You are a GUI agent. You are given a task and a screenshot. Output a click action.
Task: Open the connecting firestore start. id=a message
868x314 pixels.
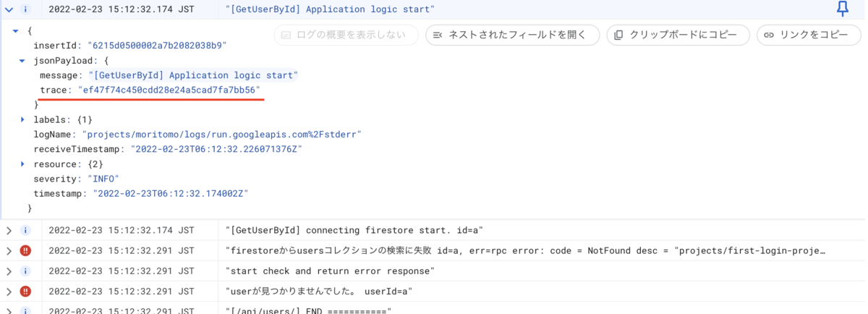pos(354,231)
